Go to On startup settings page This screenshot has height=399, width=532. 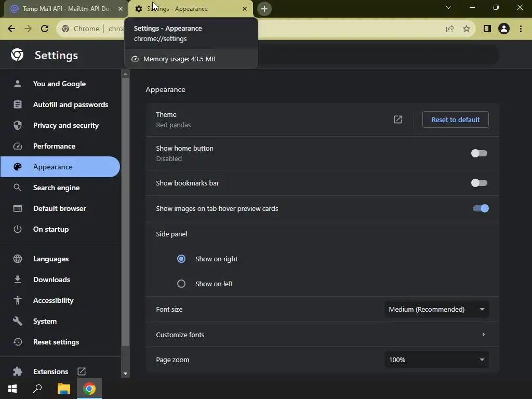pos(60,229)
